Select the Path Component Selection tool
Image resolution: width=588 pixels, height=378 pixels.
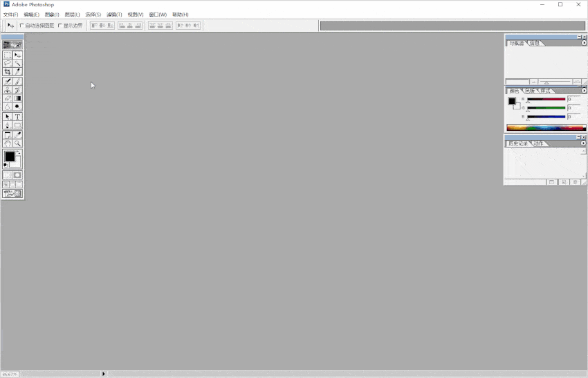click(x=8, y=117)
